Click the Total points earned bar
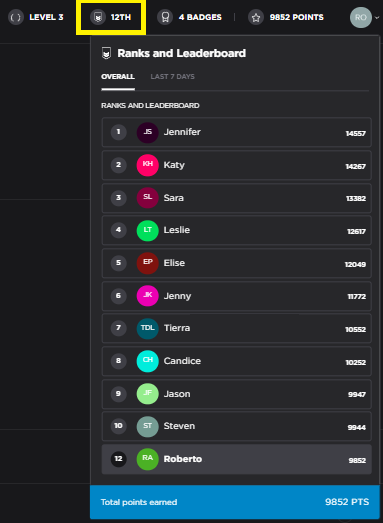Screen dimensions: 383x523 235,502
